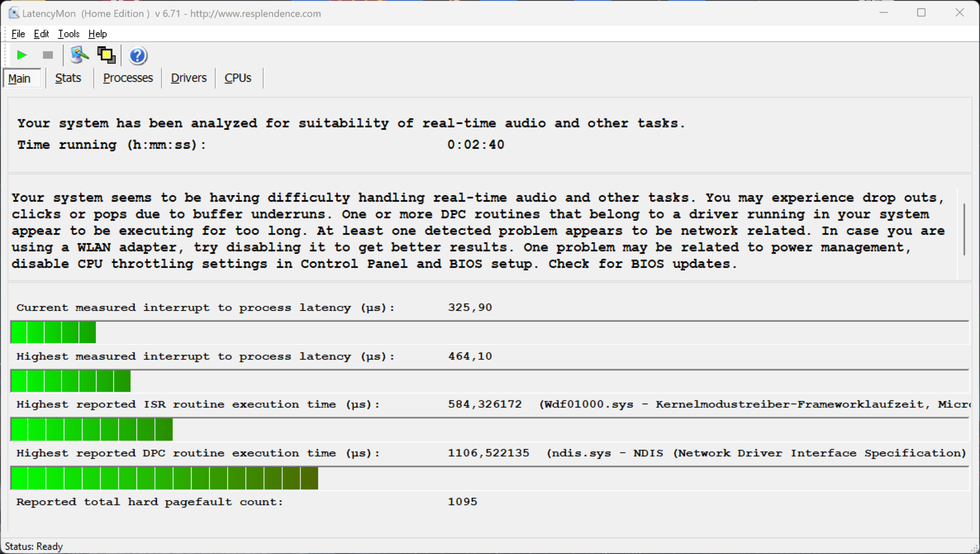This screenshot has width=980, height=554.
Task: Open the Tools menu
Action: [68, 34]
